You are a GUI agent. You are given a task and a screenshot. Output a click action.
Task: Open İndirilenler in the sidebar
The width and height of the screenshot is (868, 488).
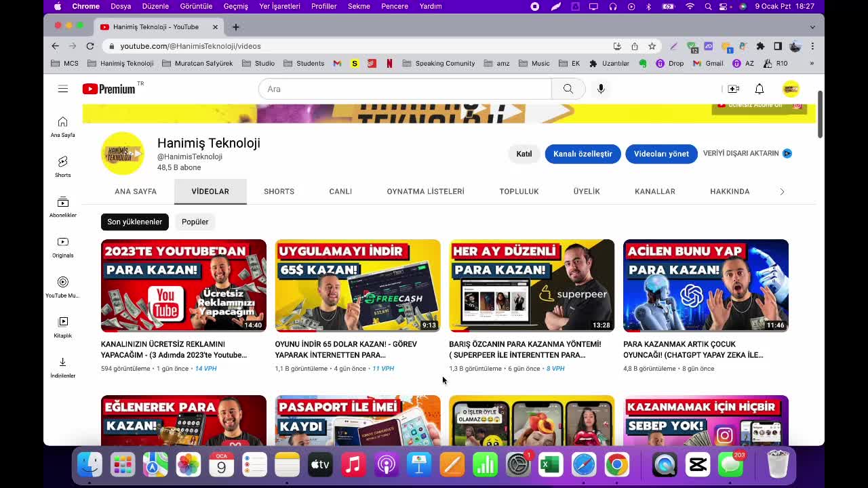[62, 367]
